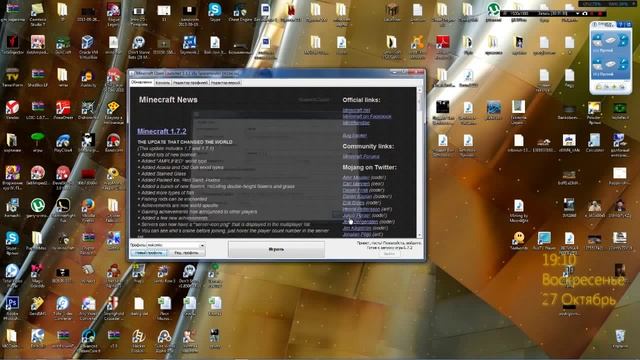
Task: Click the blue network monitor gadget at the top right
Action: click(x=610, y=58)
